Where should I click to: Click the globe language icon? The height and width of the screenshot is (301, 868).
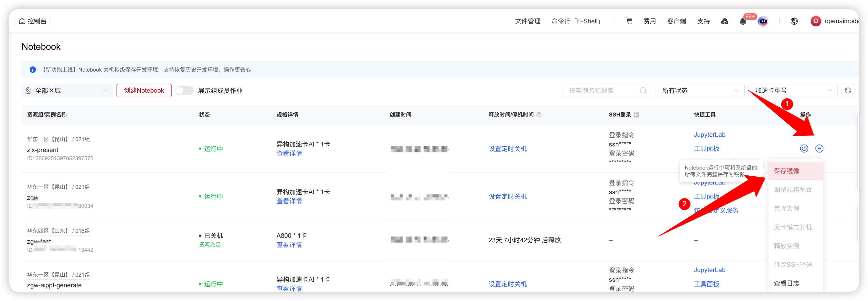tap(794, 21)
